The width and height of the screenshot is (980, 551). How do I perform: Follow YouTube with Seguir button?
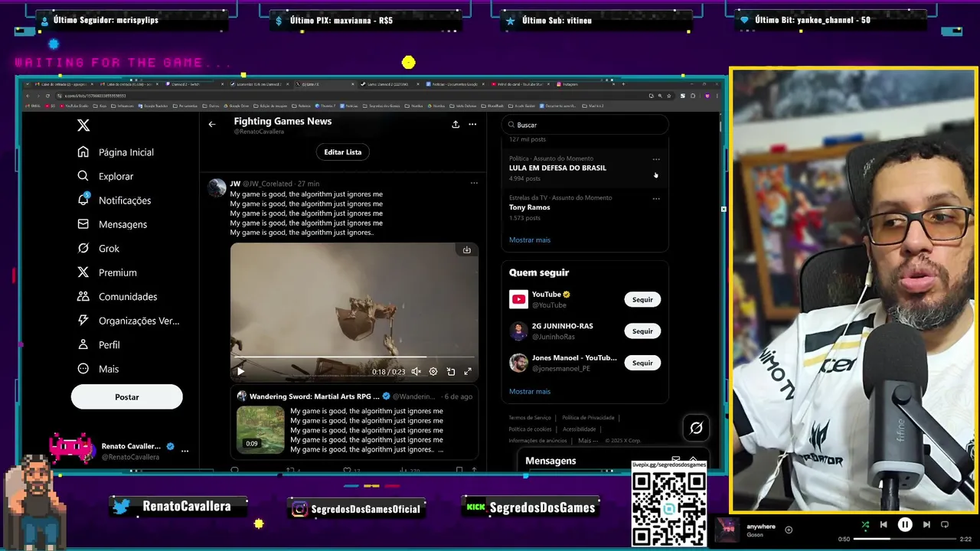pyautogui.click(x=642, y=300)
